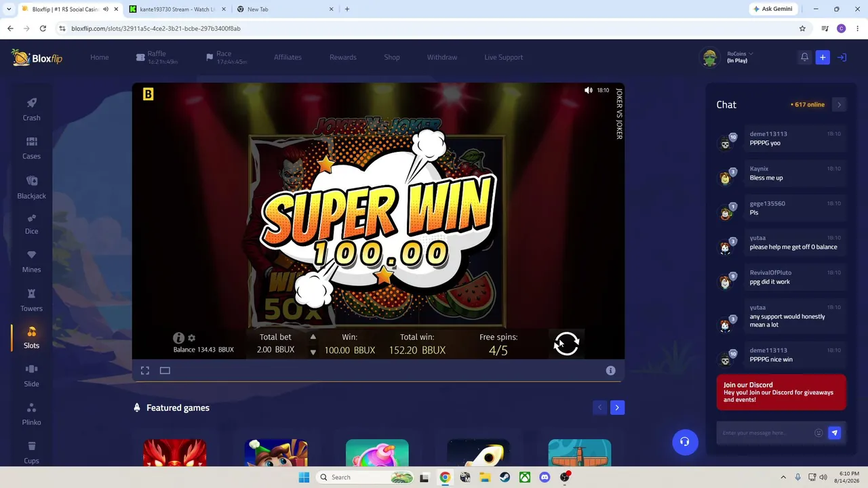
Task: Expand the system tray hidden icons
Action: (x=783, y=477)
